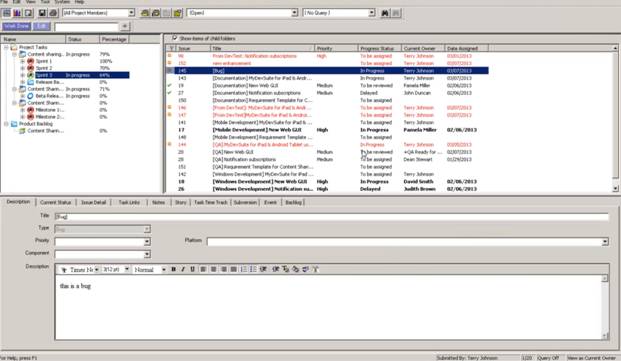This screenshot has width=621, height=361.
Task: Click the issue list scrollbar down arrow
Action: tap(615, 189)
